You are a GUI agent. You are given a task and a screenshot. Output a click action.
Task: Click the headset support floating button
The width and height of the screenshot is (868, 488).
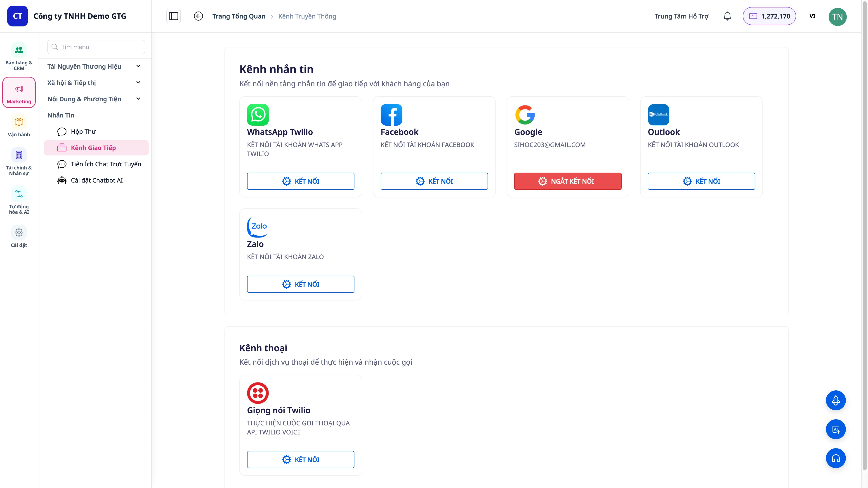(x=836, y=458)
